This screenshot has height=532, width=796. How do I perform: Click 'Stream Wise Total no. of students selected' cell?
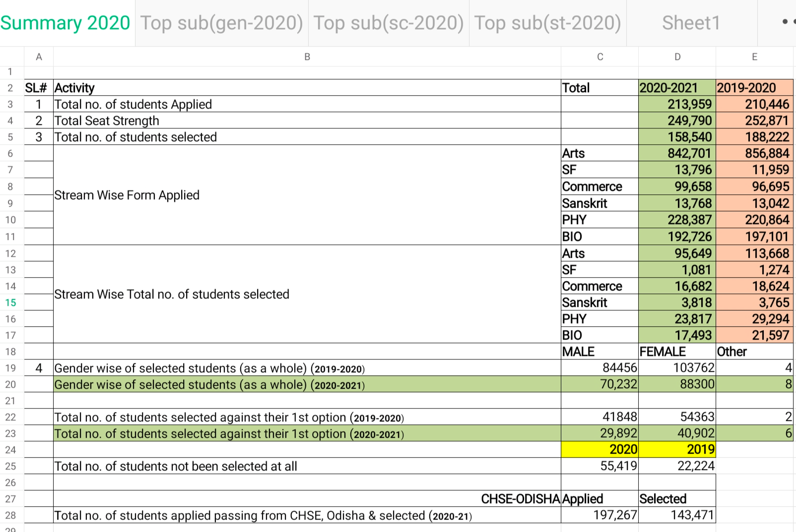coord(307,294)
